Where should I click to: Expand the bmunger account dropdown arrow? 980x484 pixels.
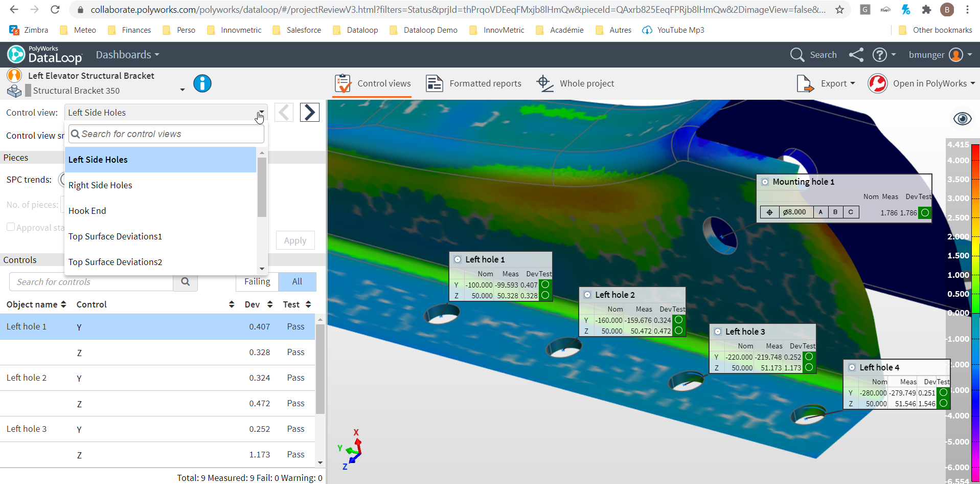click(x=970, y=55)
